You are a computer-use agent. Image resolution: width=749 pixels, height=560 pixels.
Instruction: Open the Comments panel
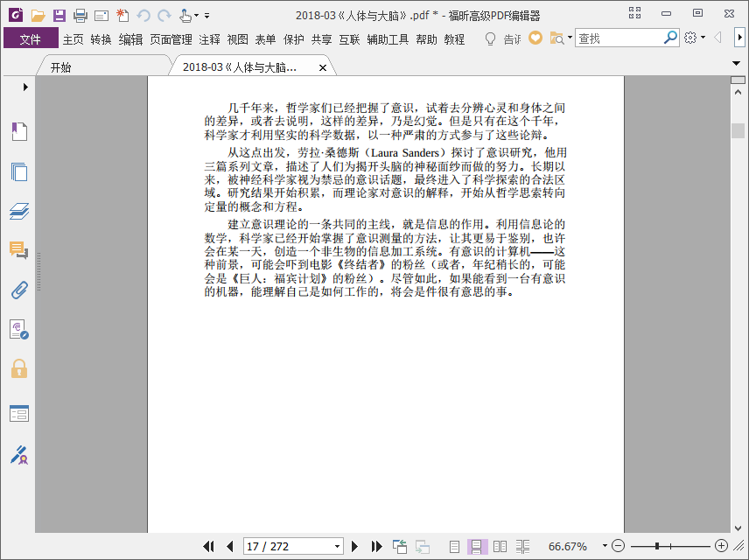(x=19, y=250)
